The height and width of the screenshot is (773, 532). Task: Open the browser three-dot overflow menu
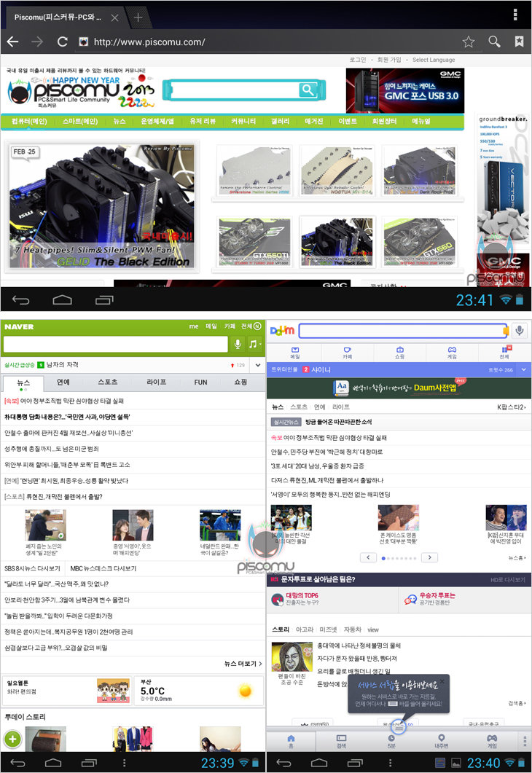point(515,15)
